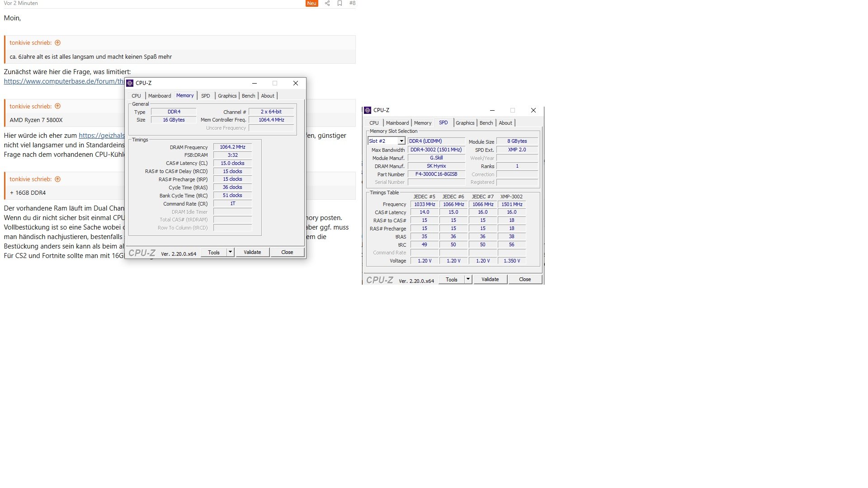Click the JEDEC #5 frequency 1033 MHz
This screenshot has height=488, width=868.
(x=425, y=204)
